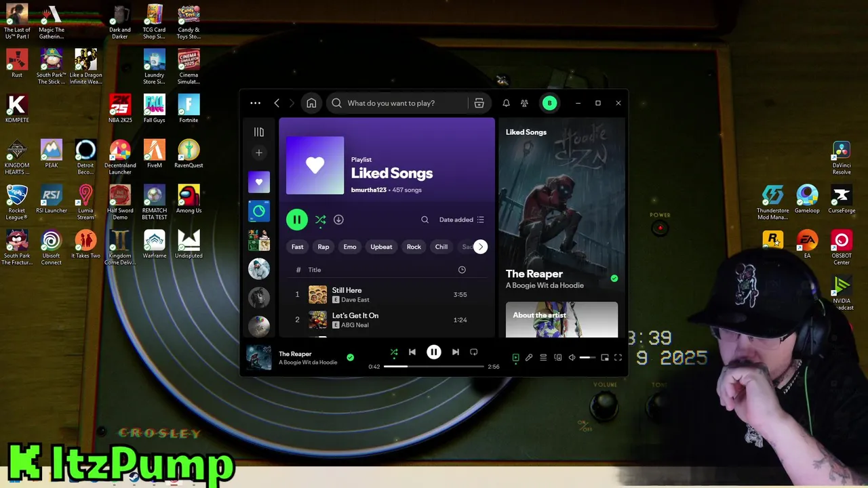Open artist ABG Neal link
This screenshot has width=868, height=488.
point(355,325)
